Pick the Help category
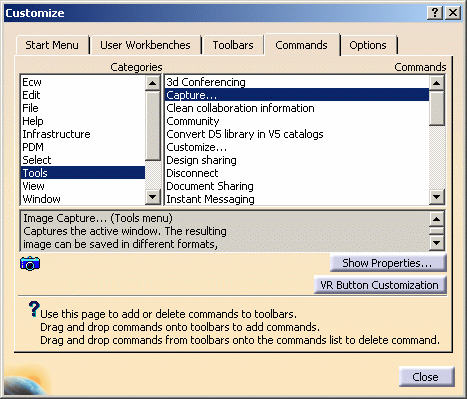This screenshot has width=467, height=399. (x=83, y=121)
